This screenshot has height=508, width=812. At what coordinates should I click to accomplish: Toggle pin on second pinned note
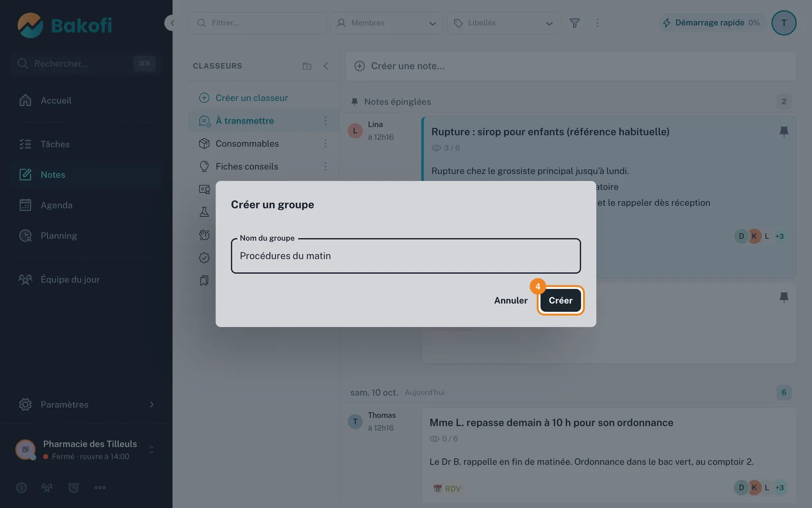click(784, 297)
